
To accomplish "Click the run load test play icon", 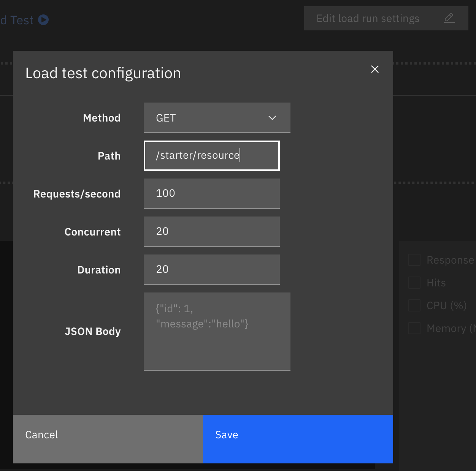I will 43,20.
